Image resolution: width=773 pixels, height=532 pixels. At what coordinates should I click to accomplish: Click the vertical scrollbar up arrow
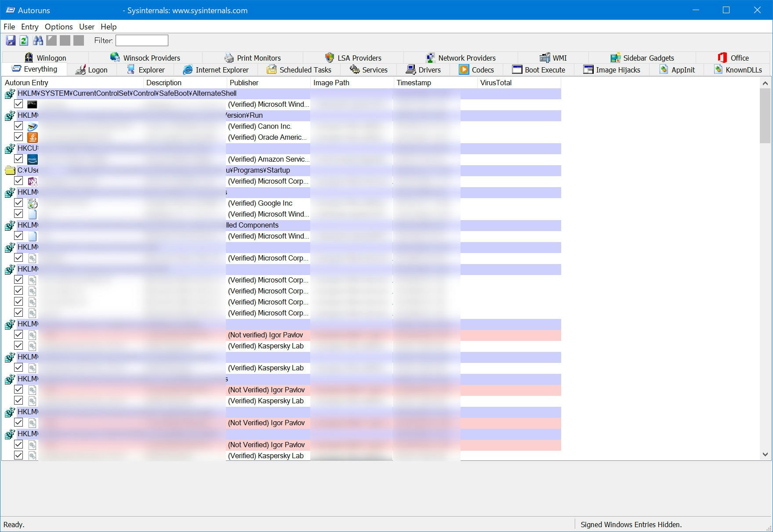(x=765, y=83)
